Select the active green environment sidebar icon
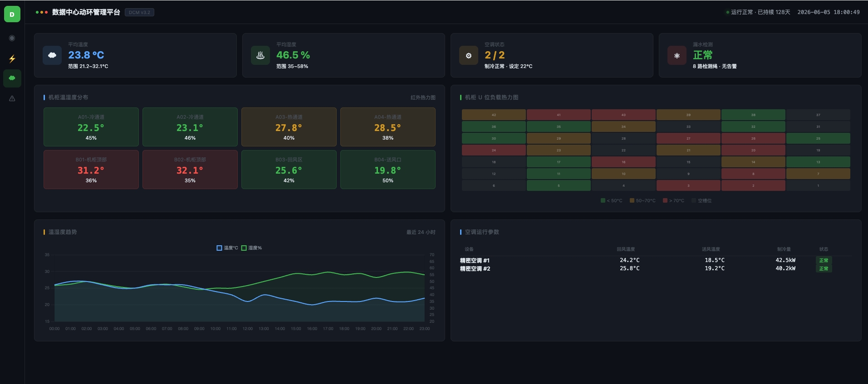 [x=12, y=78]
